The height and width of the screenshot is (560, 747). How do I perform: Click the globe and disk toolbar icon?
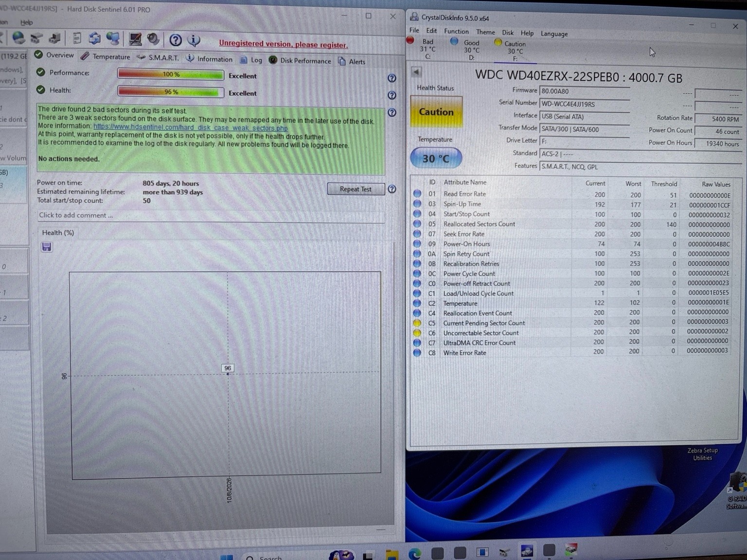pyautogui.click(x=18, y=38)
